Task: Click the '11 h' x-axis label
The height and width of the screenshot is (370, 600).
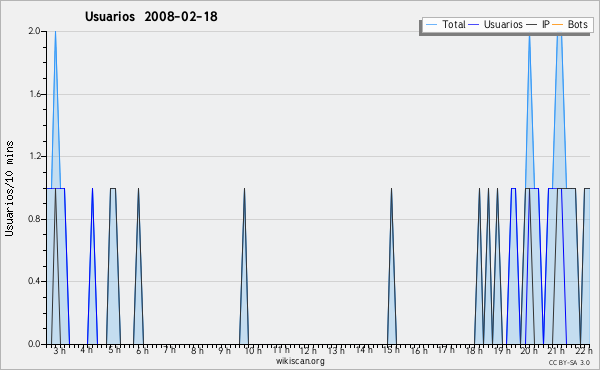Action: pyautogui.click(x=281, y=350)
